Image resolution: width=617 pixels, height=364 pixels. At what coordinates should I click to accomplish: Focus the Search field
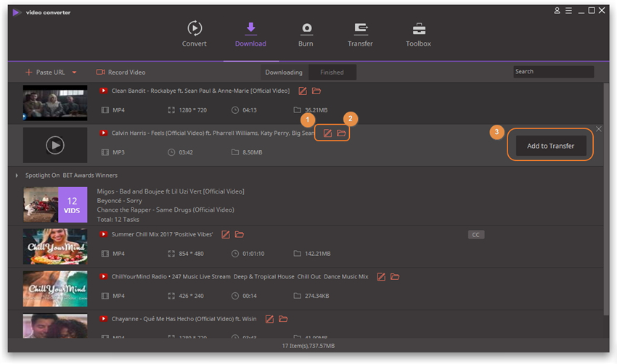click(x=553, y=72)
